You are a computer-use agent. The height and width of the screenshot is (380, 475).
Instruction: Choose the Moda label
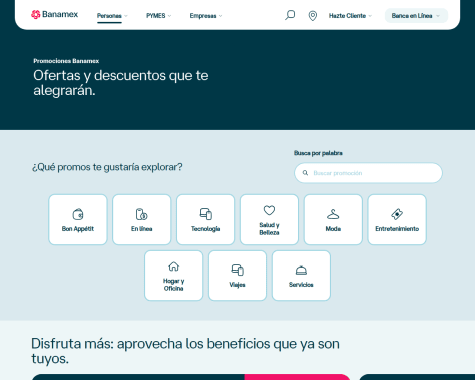(333, 229)
